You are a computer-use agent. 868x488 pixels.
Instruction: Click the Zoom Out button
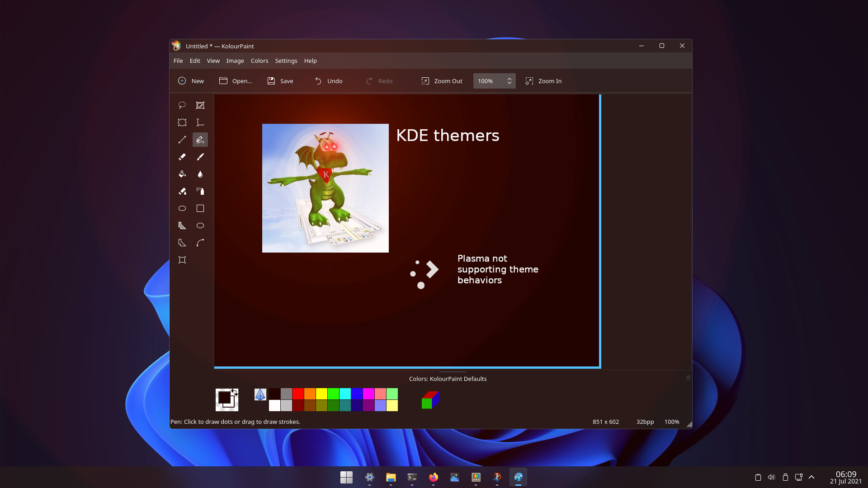(x=442, y=81)
